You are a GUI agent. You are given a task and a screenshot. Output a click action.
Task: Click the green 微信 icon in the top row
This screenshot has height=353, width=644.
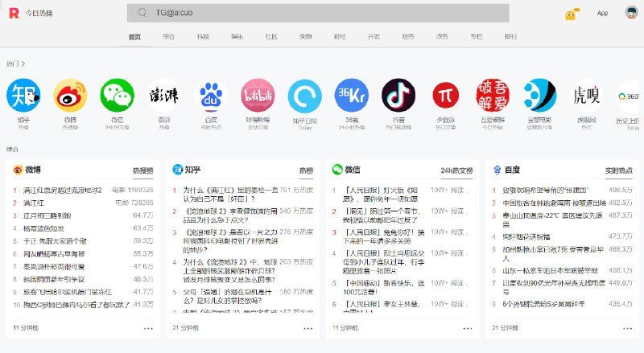(x=117, y=96)
